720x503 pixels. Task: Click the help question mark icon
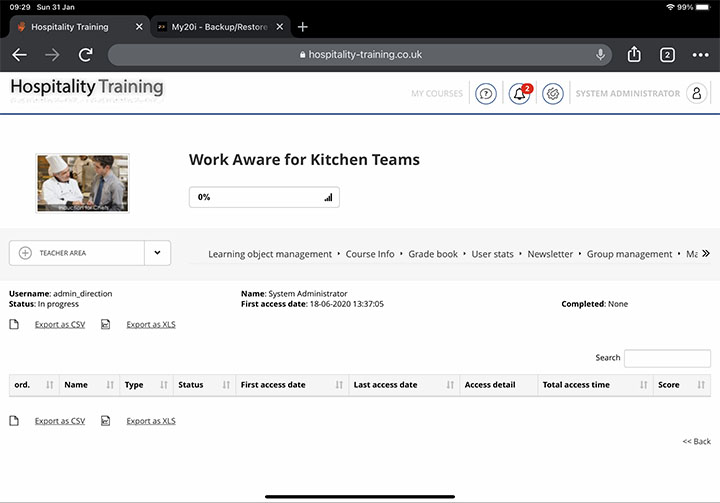pyautogui.click(x=486, y=94)
